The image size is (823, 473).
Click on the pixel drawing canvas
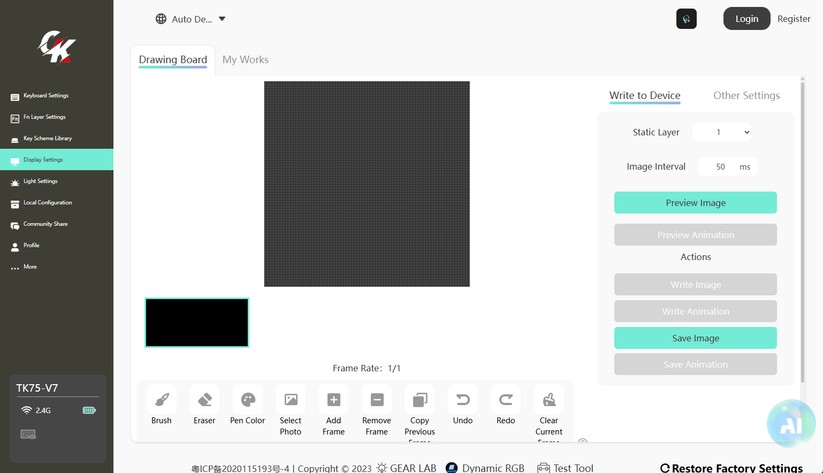tap(367, 184)
